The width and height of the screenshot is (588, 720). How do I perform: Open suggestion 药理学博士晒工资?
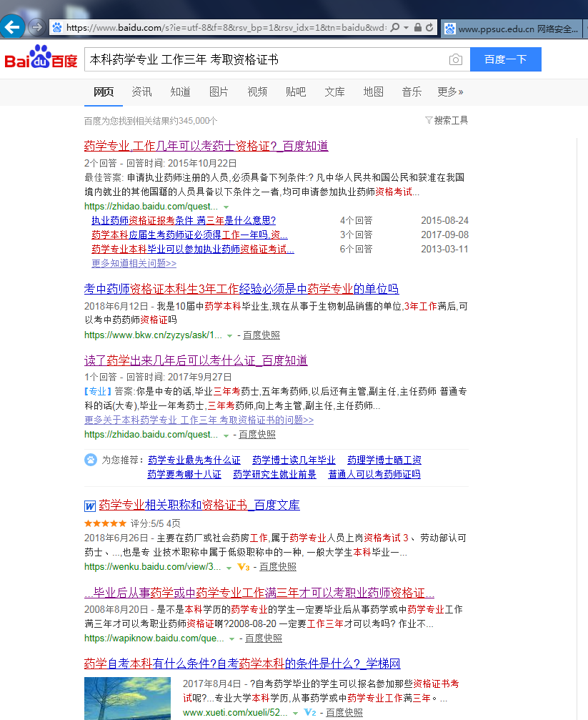tap(384, 460)
